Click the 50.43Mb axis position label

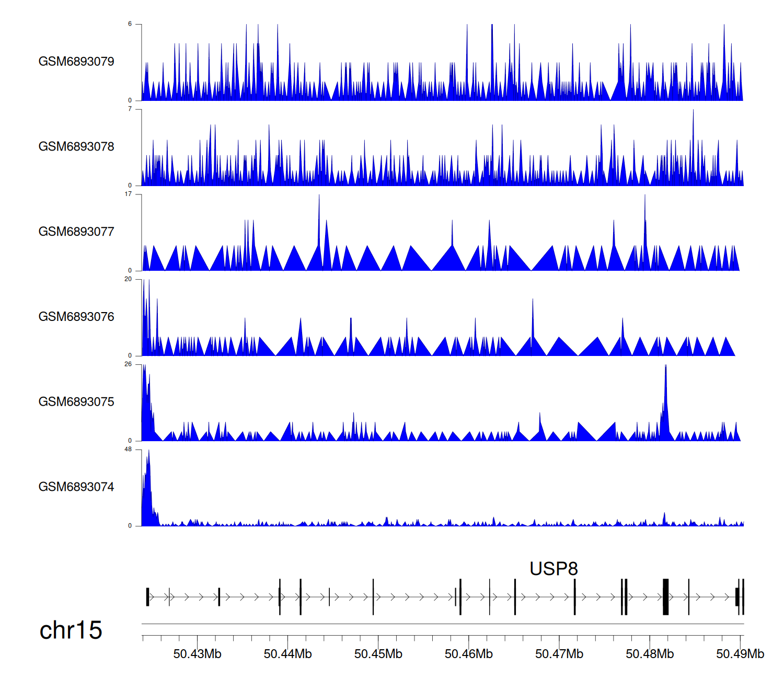point(197,654)
